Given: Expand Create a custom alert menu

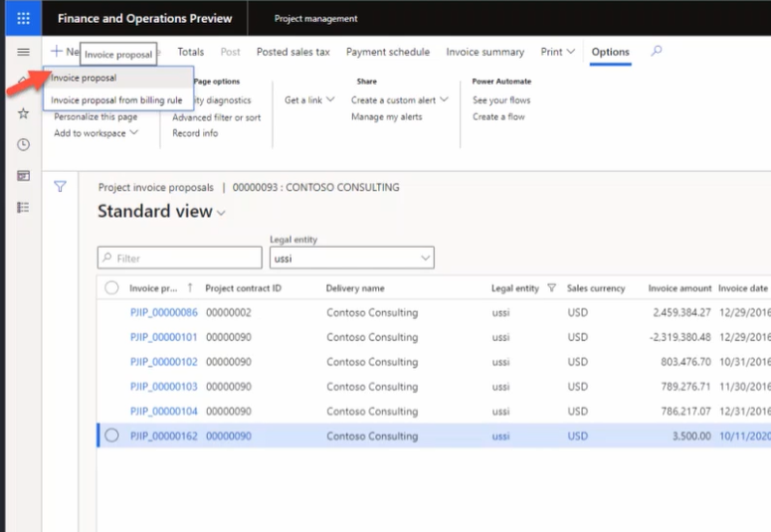Looking at the screenshot, I should pos(399,99).
